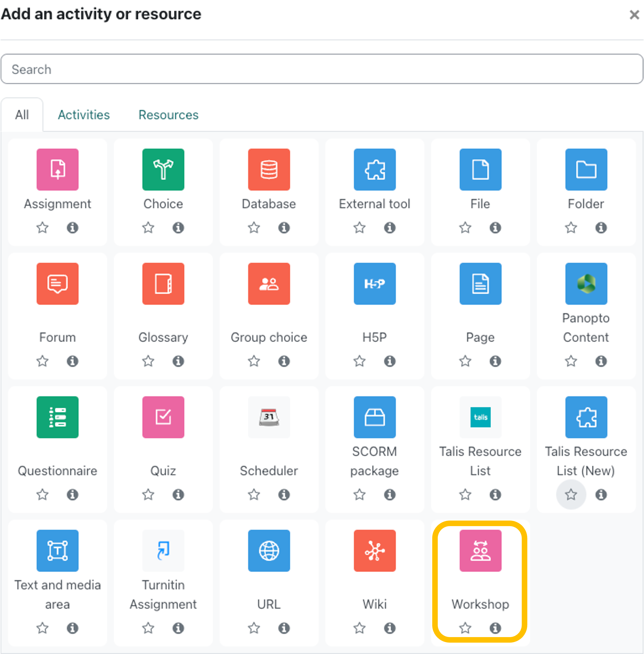Toggle the star under Glossary
Viewport: 644px width, 654px height.
pos(148,361)
